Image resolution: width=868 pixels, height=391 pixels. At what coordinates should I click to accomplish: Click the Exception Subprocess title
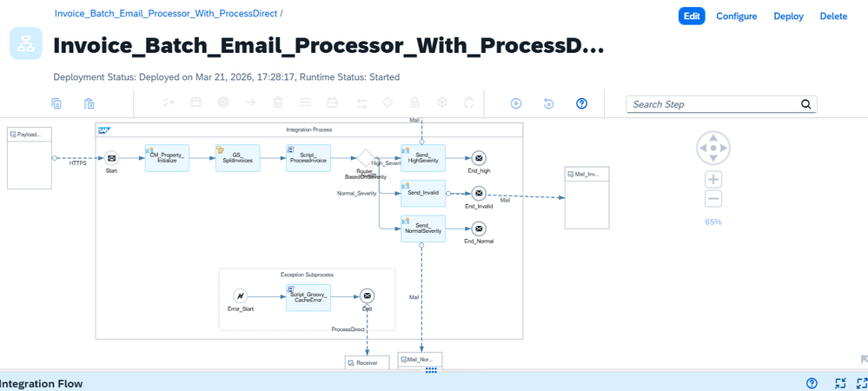[x=307, y=275]
